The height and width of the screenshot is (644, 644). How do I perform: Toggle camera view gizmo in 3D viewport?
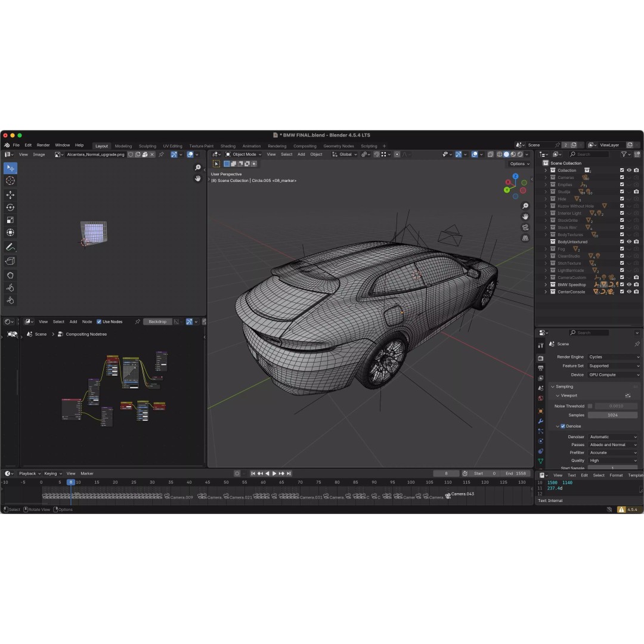(x=525, y=227)
